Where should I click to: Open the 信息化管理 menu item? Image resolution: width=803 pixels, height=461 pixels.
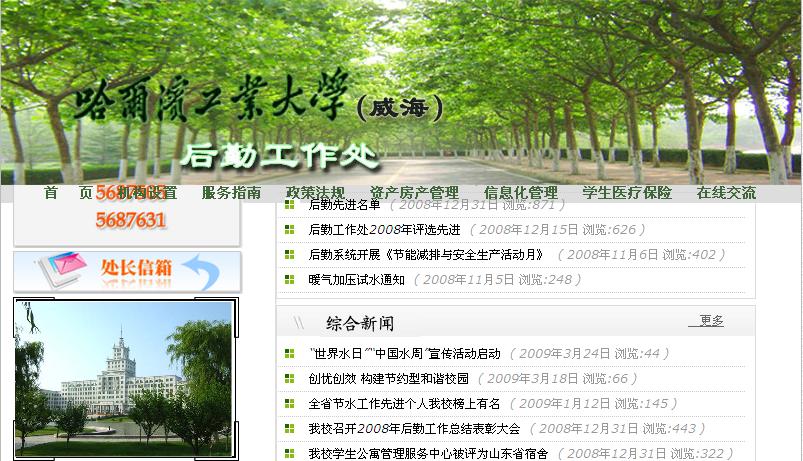[x=521, y=193]
